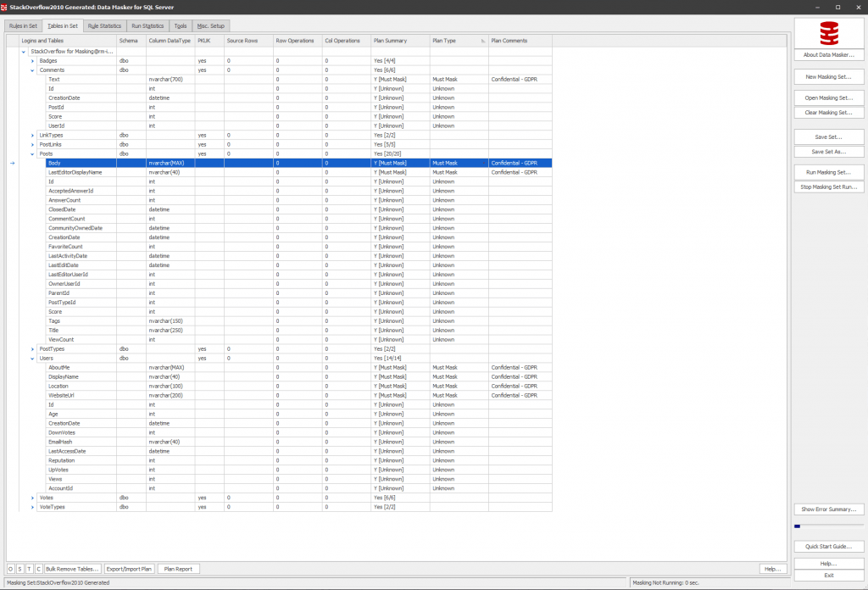
Task: Click About Data Masker button
Action: [x=829, y=55]
